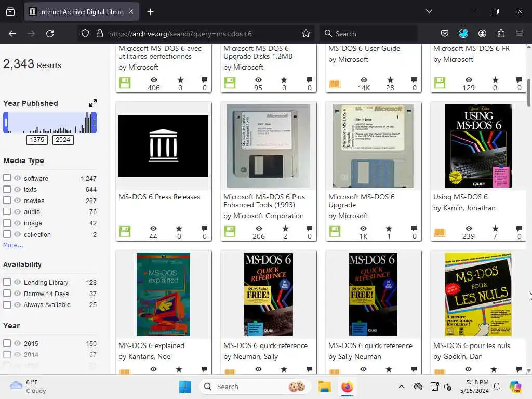Click the book icon on MS-DOS 6 User Guide card
This screenshot has height=399, width=532.
[x=335, y=84]
